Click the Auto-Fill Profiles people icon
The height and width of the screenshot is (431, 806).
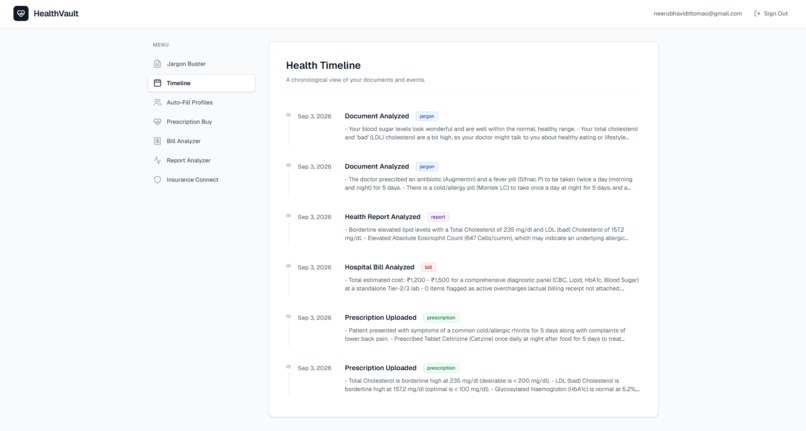[x=157, y=102]
